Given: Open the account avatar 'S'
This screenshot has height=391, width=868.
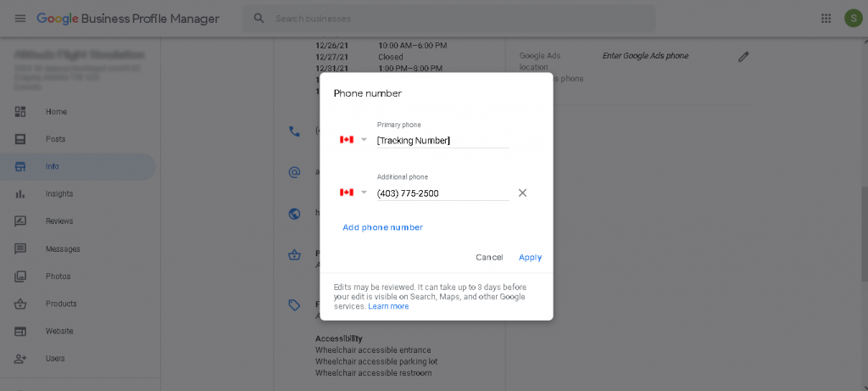Looking at the screenshot, I should click(853, 19).
